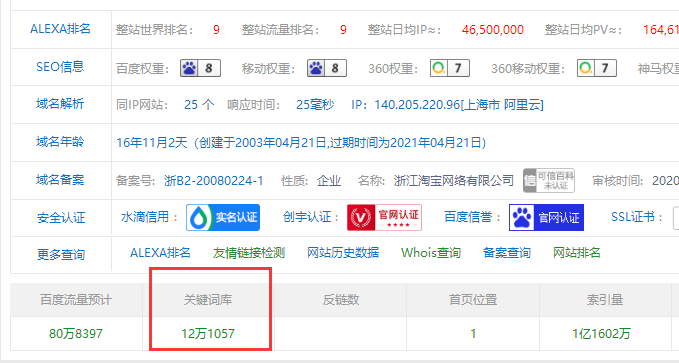Click ICP number 浙B2-20080224-1
The width and height of the screenshot is (679, 363).
coord(214,181)
